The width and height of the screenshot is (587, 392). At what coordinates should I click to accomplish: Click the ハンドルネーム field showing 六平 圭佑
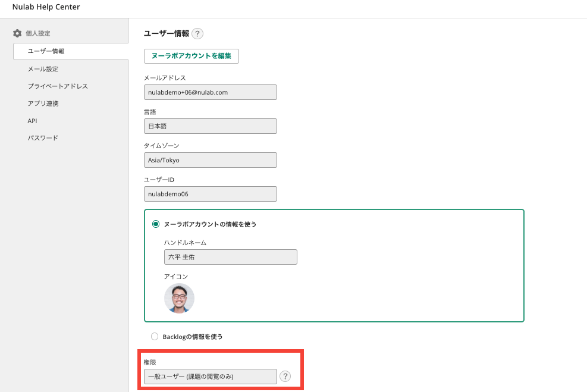[x=231, y=257]
